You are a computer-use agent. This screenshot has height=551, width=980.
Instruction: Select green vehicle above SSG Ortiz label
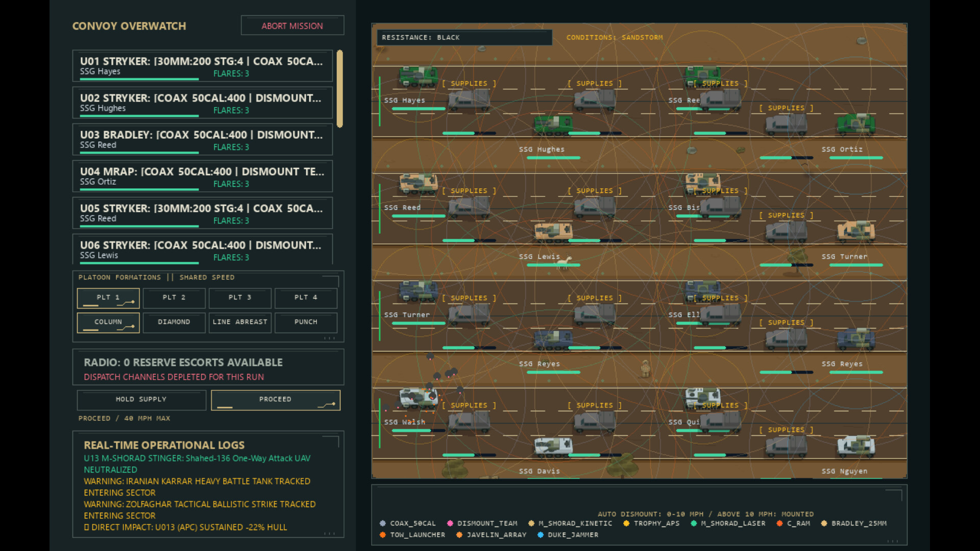(856, 124)
